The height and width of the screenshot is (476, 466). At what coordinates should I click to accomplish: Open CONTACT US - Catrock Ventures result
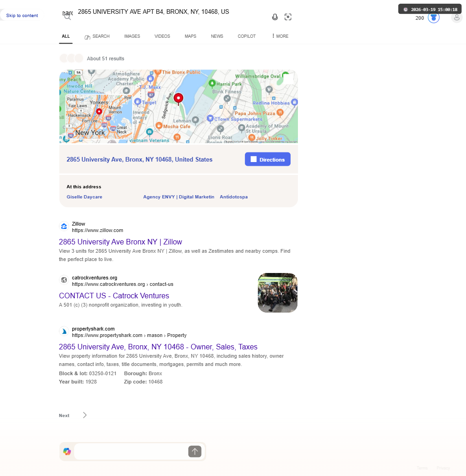pos(114,296)
